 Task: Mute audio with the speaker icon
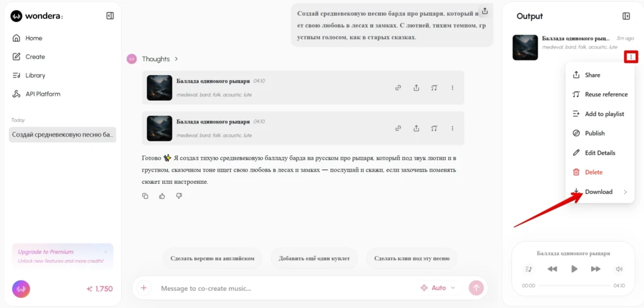click(x=619, y=269)
